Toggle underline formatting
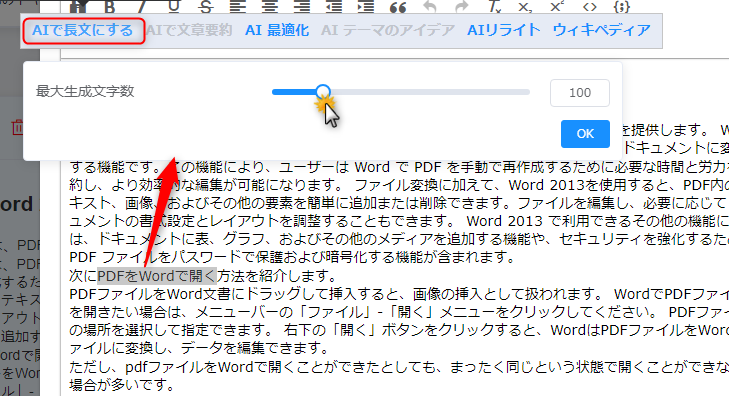The width and height of the screenshot is (729, 396). point(174,7)
